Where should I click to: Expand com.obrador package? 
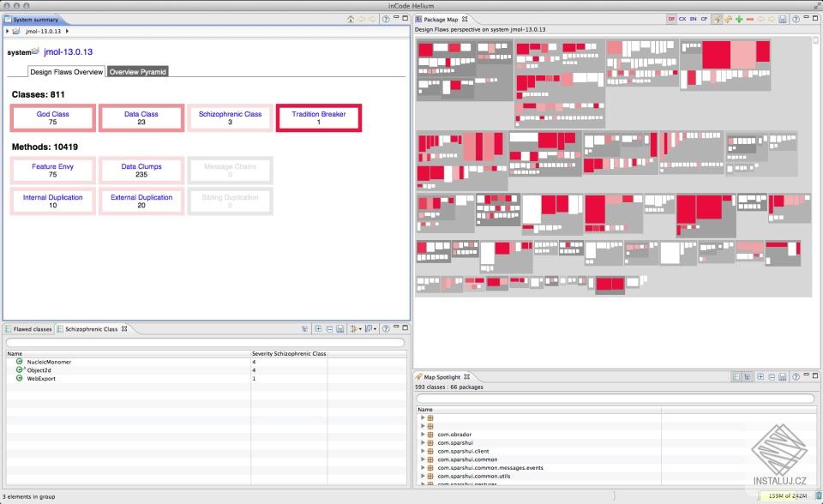[x=423, y=435]
